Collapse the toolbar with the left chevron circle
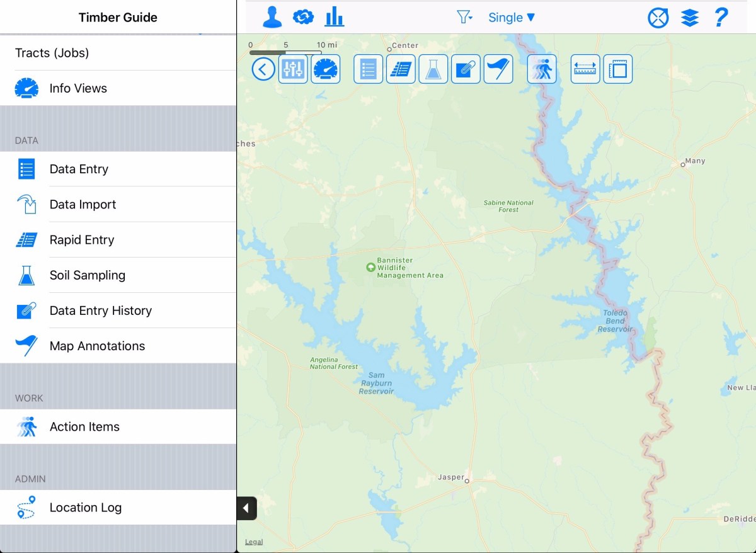 coord(263,69)
